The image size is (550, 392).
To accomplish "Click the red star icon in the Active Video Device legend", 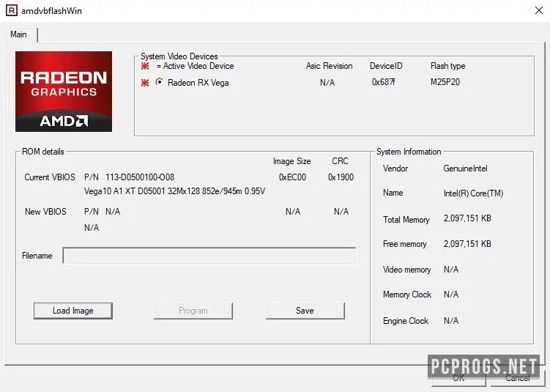I will (145, 66).
